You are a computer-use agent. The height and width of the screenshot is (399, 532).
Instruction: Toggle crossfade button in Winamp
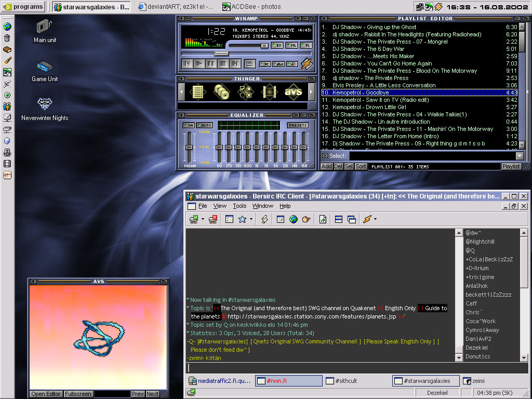278,64
